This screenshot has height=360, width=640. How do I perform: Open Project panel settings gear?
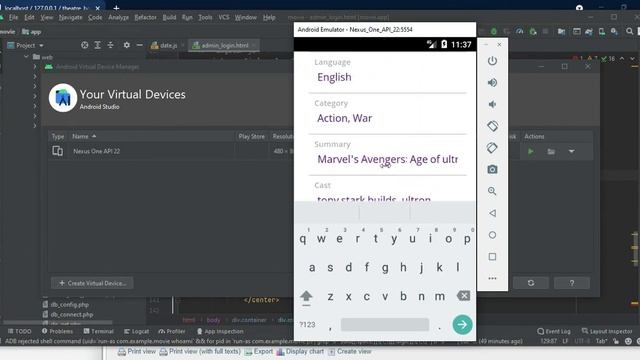[127, 45]
